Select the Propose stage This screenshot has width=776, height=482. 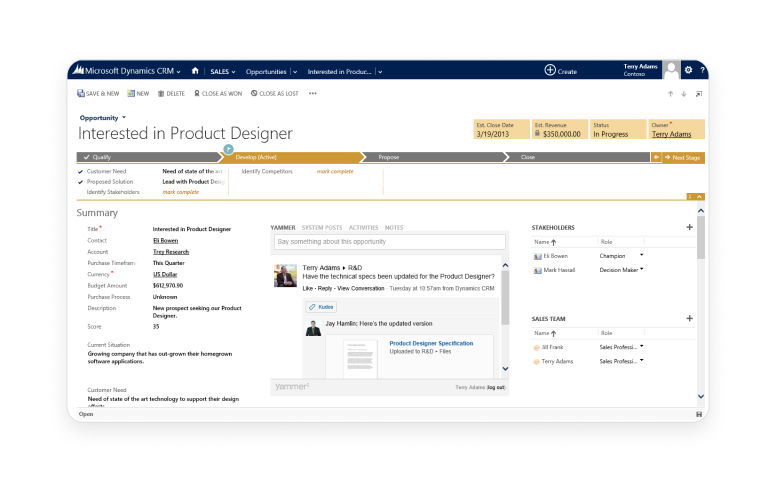(433, 157)
